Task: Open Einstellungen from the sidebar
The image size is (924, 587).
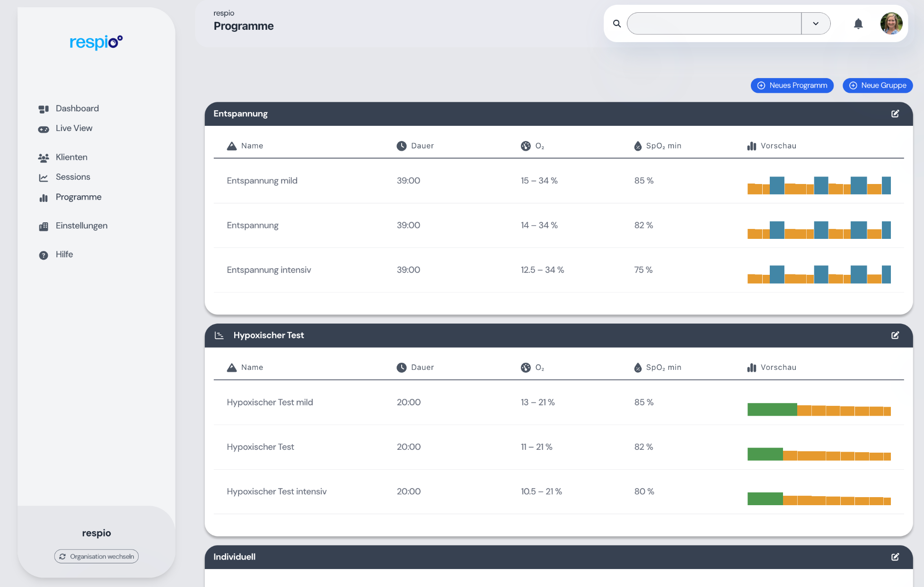Action: coord(81,226)
